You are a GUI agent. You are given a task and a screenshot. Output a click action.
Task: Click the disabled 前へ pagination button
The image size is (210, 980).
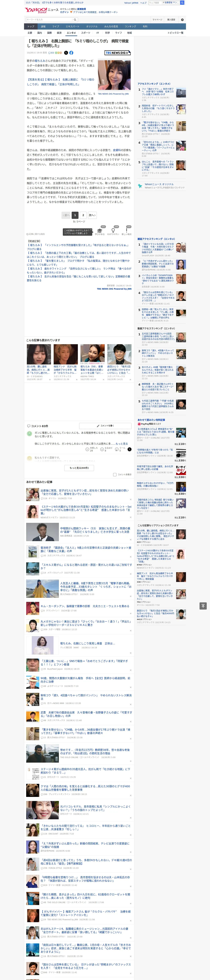[x=66, y=215]
